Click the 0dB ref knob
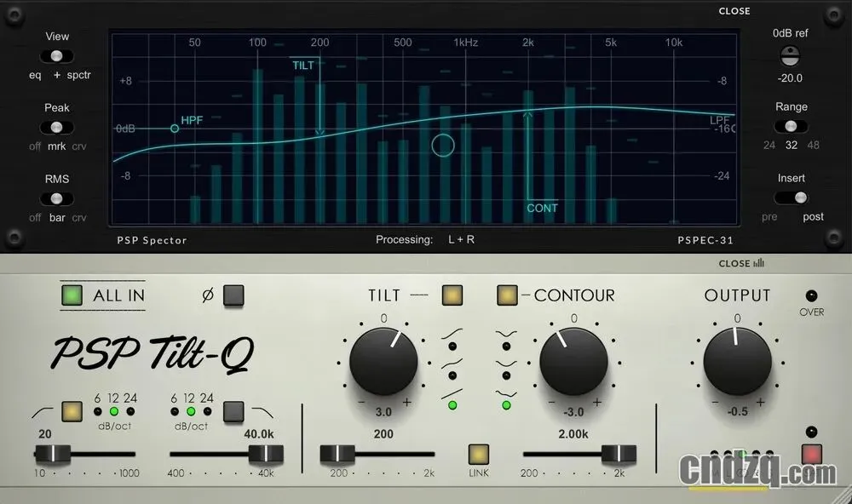The image size is (852, 504). pyautogui.click(x=790, y=56)
